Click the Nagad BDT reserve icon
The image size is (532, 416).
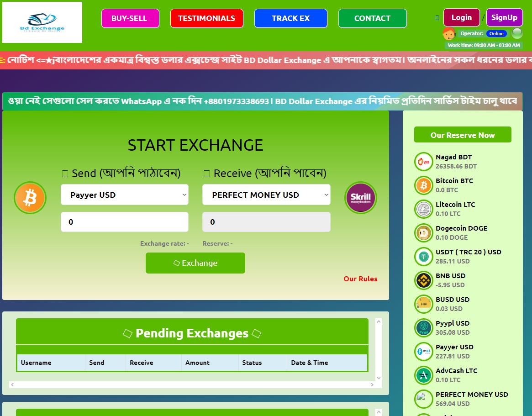(x=423, y=162)
